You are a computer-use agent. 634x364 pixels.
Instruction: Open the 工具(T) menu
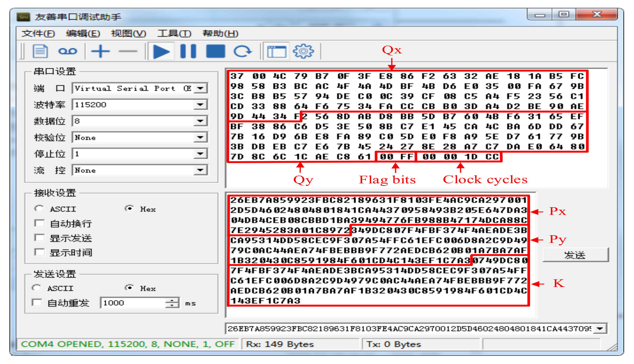(174, 34)
